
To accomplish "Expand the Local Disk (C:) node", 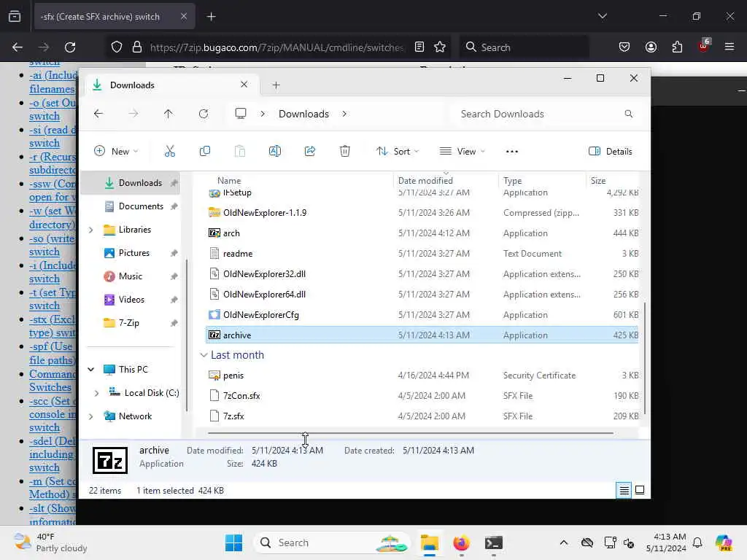I will [x=97, y=393].
